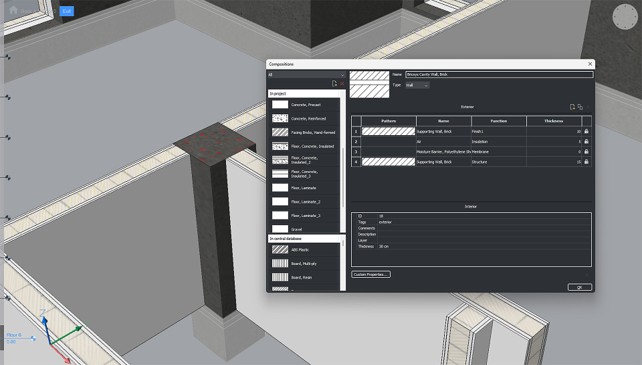
Task: Toggle the lock on the Air ply
Action: point(586,141)
